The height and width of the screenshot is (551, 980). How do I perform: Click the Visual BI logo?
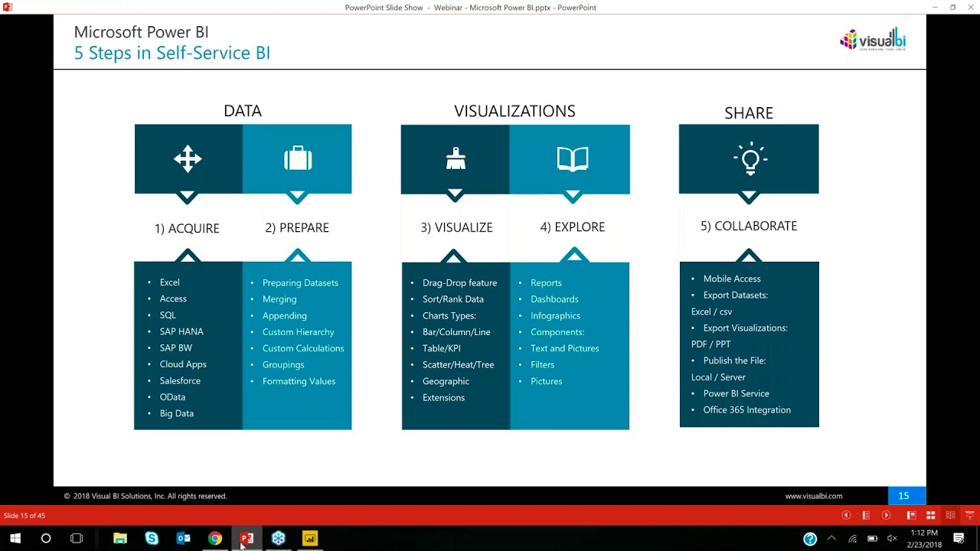click(x=873, y=39)
